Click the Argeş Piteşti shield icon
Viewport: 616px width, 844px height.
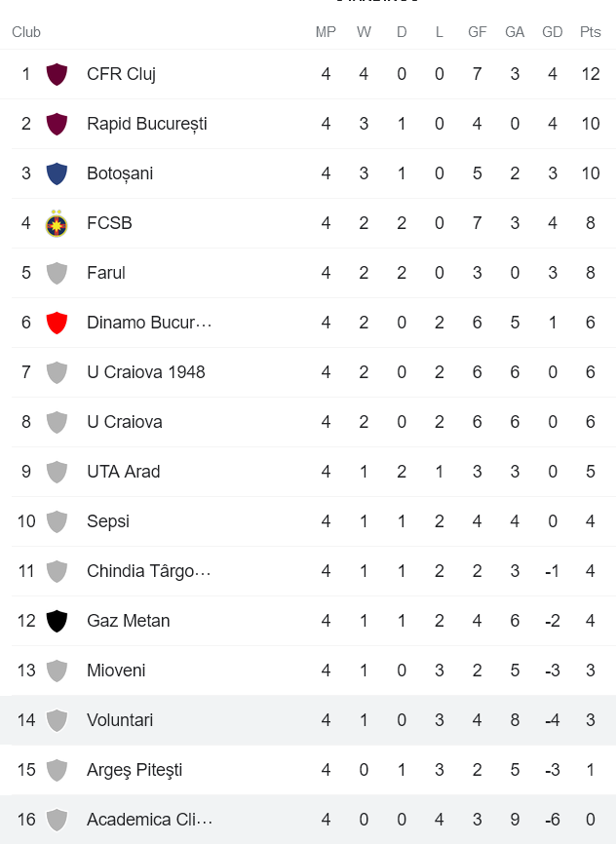[57, 769]
